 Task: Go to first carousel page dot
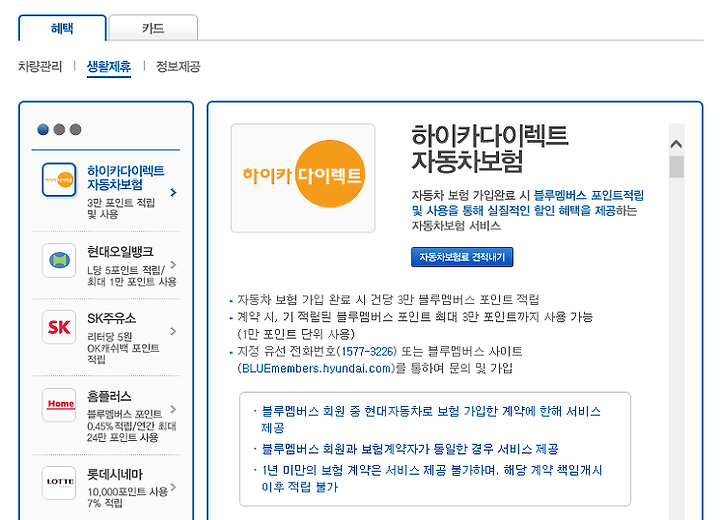click(x=43, y=130)
